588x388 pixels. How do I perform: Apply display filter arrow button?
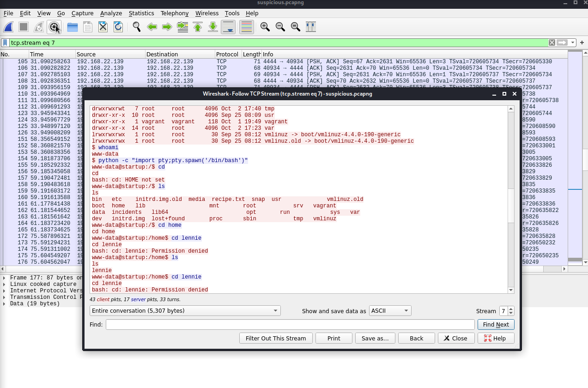[562, 42]
